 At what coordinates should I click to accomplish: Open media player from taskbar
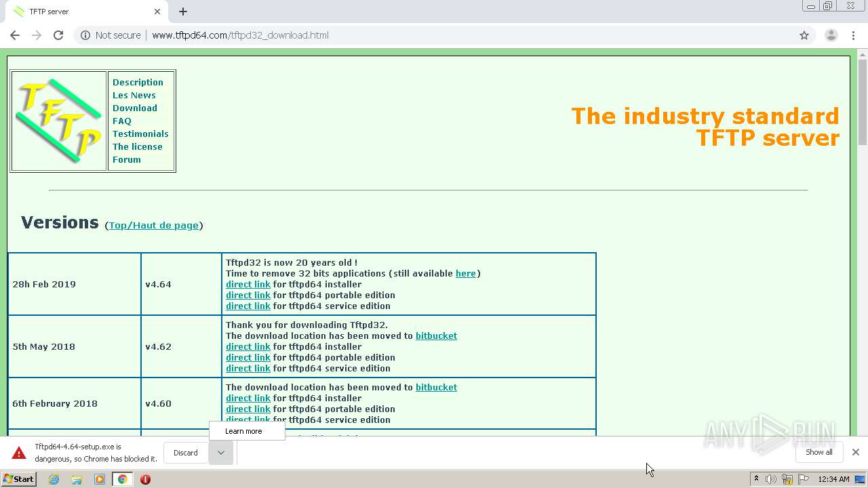point(100,479)
